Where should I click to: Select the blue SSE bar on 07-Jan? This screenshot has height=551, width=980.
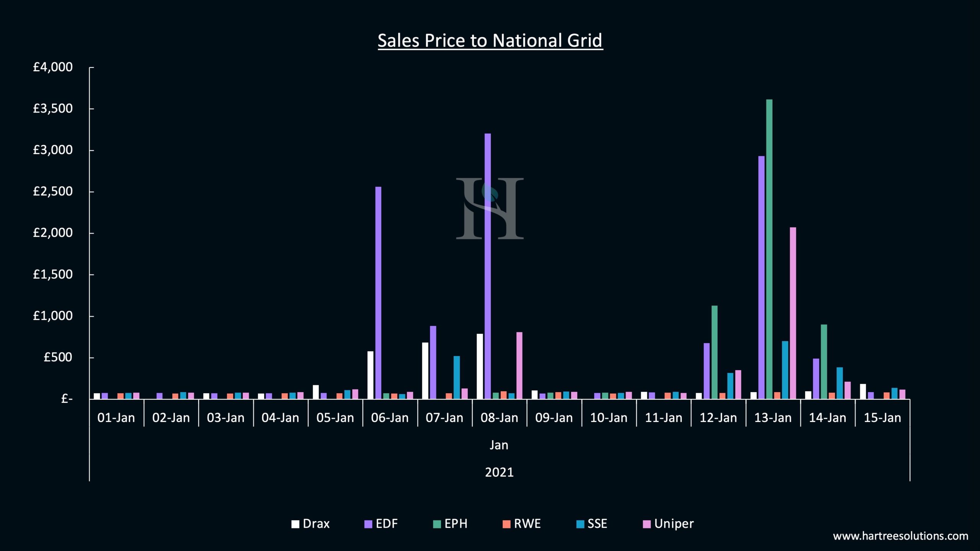click(457, 378)
